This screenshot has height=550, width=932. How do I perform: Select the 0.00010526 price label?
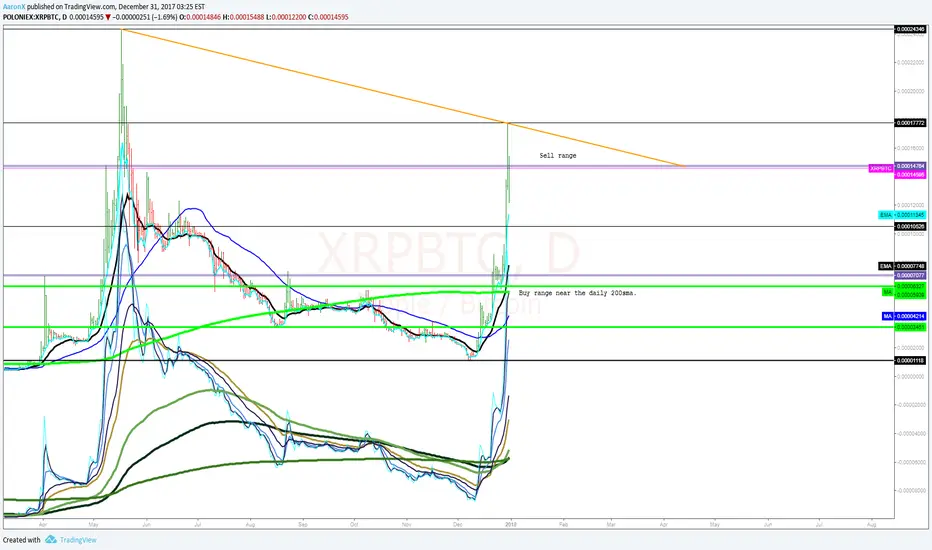point(911,227)
